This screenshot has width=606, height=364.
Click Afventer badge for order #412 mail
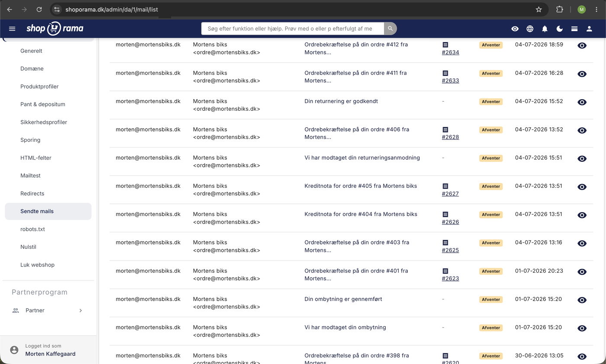click(x=491, y=45)
